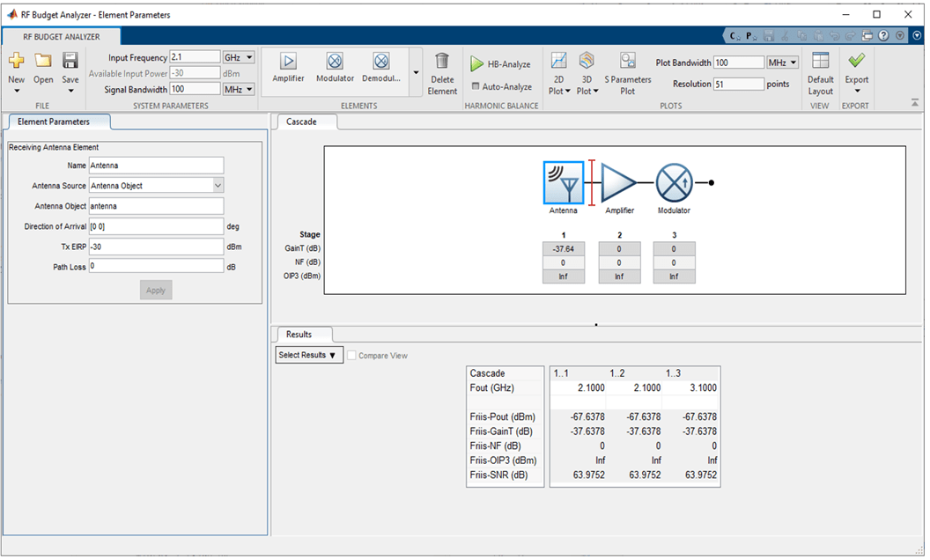Select the Amplifier triangle block in the cascade
This screenshot has height=560, width=930.
point(618,183)
